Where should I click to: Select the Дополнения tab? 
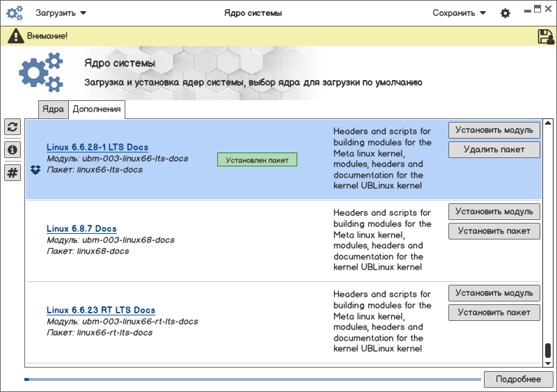coord(97,109)
